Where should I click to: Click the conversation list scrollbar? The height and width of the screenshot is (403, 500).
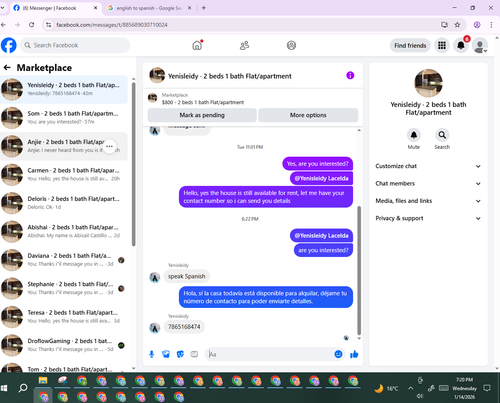pos(133,163)
